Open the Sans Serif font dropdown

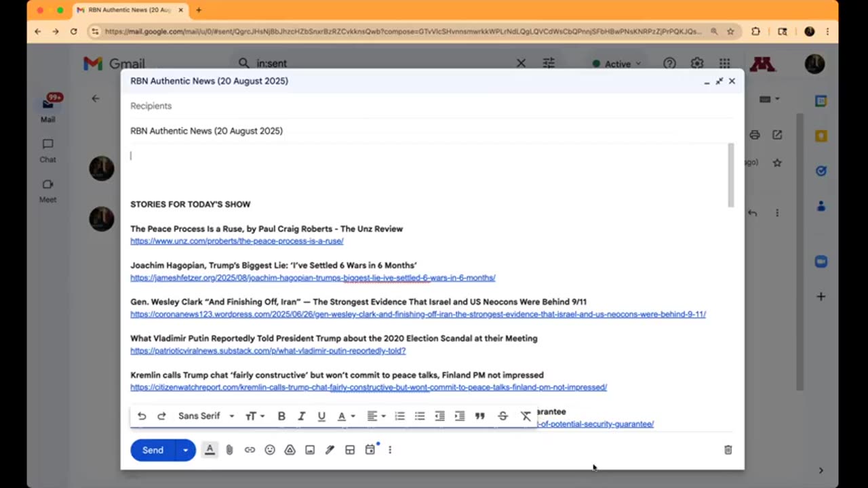(206, 416)
